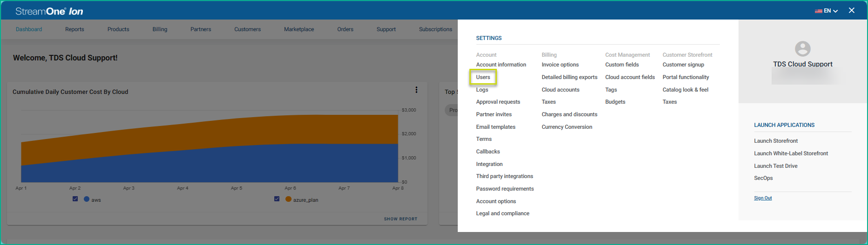The width and height of the screenshot is (868, 245).
Task: Open Approval requests
Action: pos(498,102)
